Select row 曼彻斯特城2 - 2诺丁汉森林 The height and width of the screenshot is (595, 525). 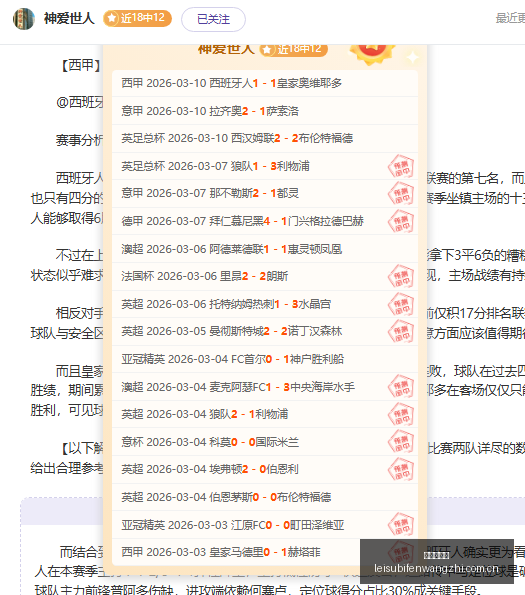click(x=265, y=331)
